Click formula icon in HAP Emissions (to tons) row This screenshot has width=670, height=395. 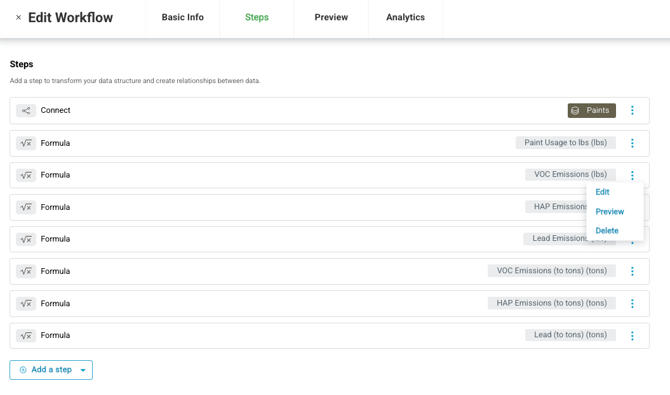tap(26, 304)
